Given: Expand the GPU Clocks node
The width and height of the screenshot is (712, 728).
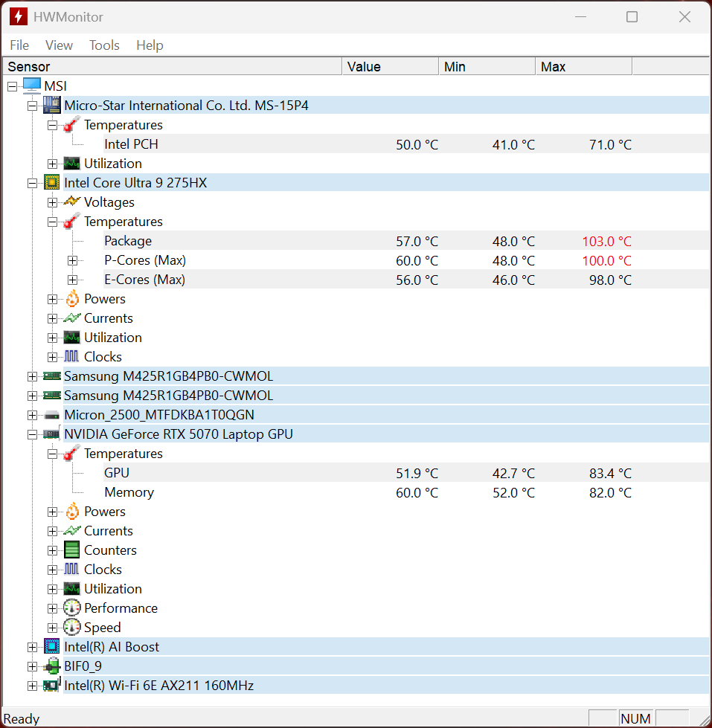Looking at the screenshot, I should coord(53,570).
